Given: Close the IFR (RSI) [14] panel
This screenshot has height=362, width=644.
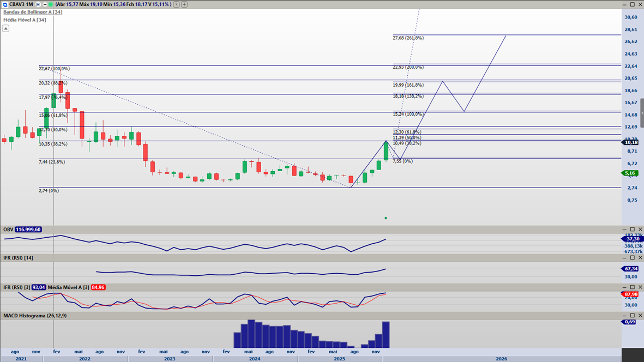Looking at the screenshot, I should [x=639, y=258].
